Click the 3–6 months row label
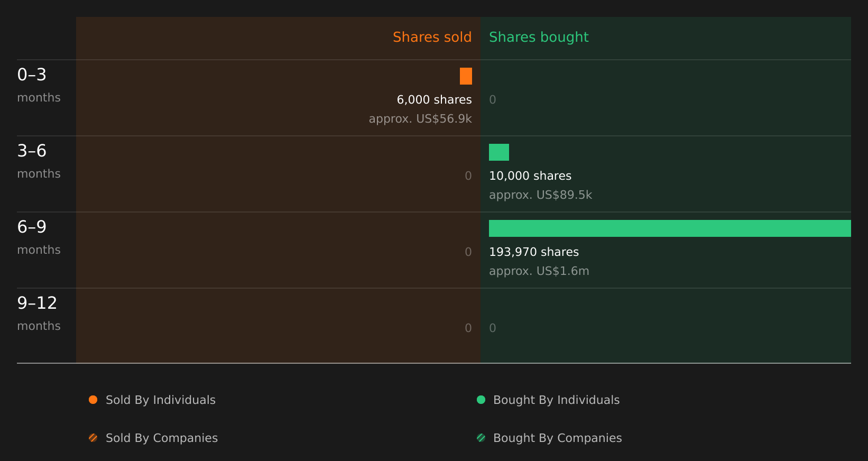 click(39, 161)
